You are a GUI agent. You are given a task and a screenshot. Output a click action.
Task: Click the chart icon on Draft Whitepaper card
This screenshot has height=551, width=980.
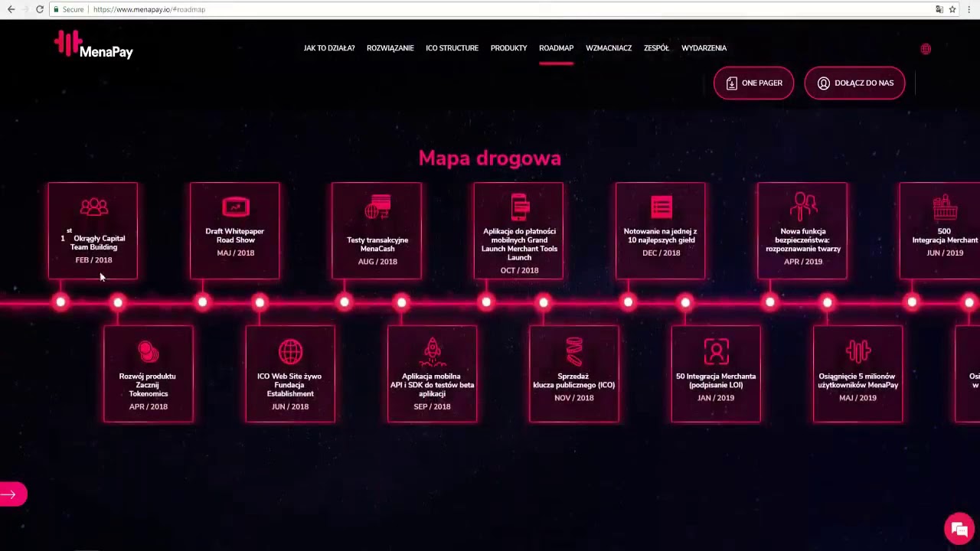click(x=235, y=207)
